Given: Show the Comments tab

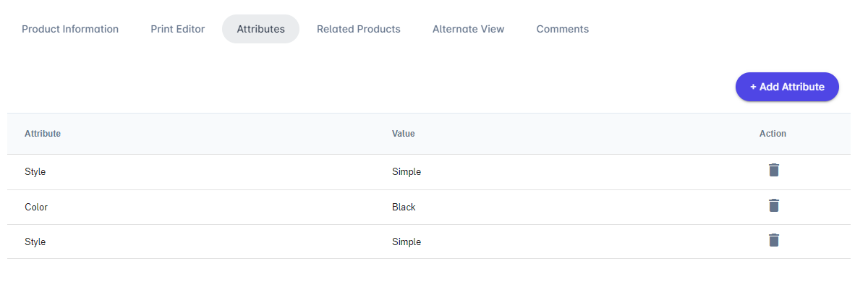Looking at the screenshot, I should (x=563, y=29).
